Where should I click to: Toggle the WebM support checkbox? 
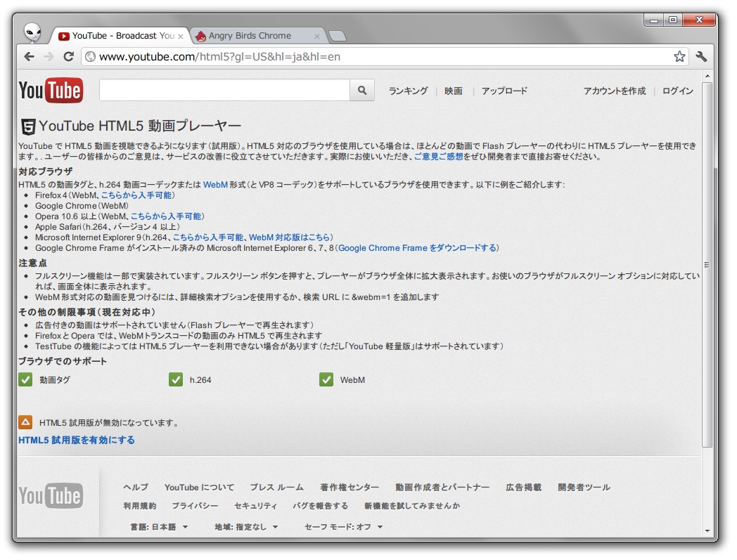pos(326,379)
